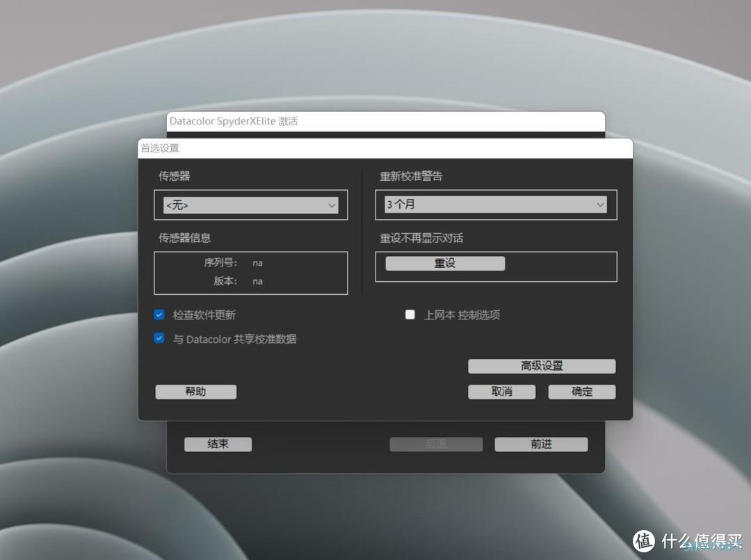The width and height of the screenshot is (751, 560).
Task: Toggle the 检查软件更新 checkbox
Action: (159, 314)
